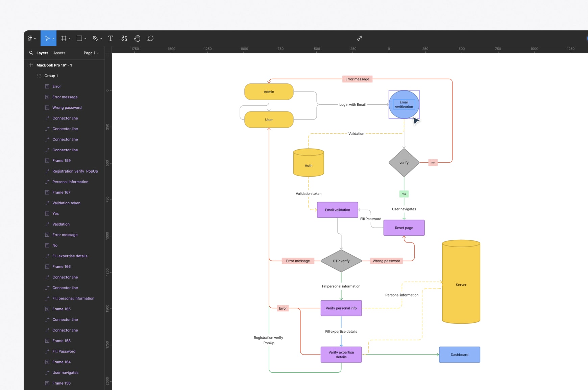Switch to the Layers tab
Screen dimensions: 588x390
42,53
